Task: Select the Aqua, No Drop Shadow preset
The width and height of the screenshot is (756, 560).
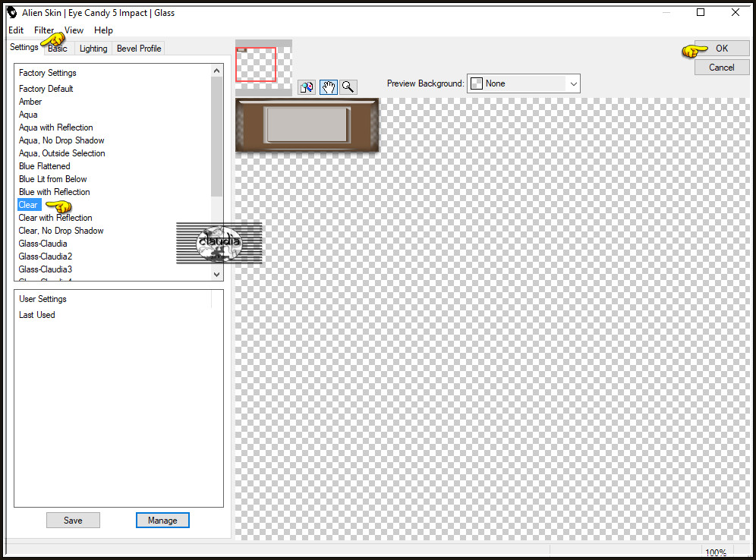Action: point(61,140)
